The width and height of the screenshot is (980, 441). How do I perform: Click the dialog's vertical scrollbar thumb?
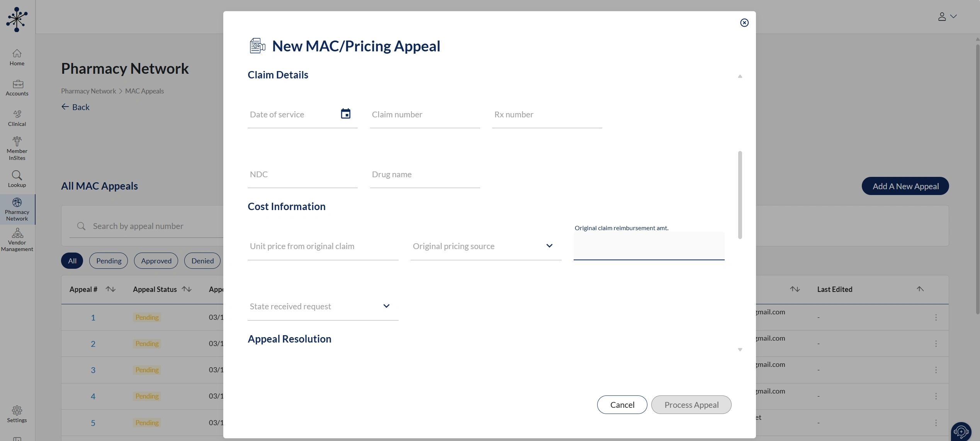pyautogui.click(x=740, y=195)
